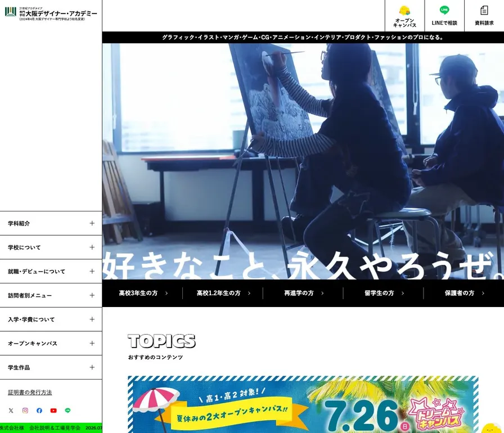Open the LINE consultation icon
The width and height of the screenshot is (504, 433).
tap(444, 10)
